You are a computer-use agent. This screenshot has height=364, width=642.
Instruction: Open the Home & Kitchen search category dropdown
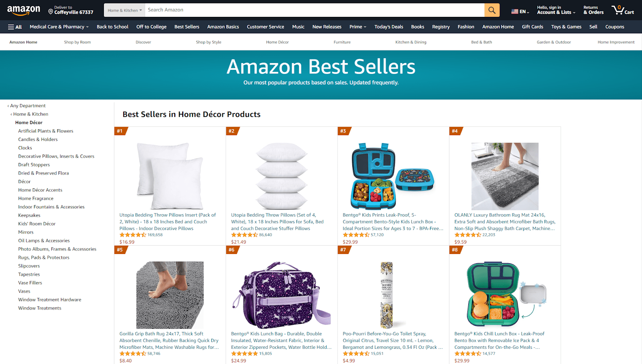[125, 10]
